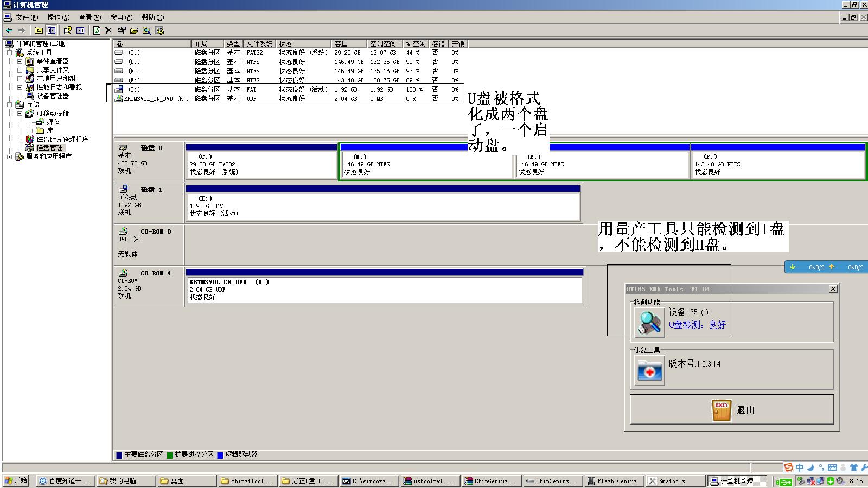Toggle the console tree show/hide button
868x488 pixels.
click(x=52, y=31)
